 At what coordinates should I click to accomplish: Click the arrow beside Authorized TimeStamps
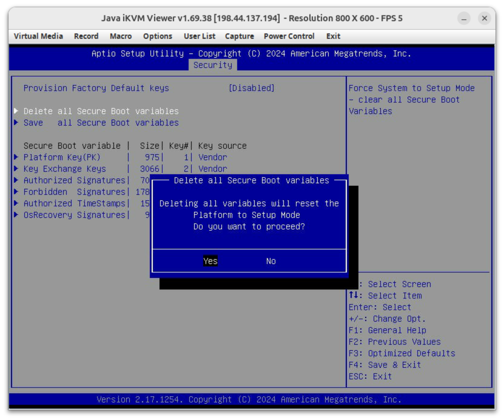16,203
